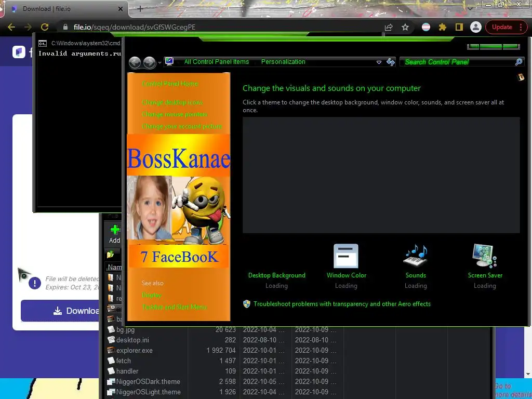Click the file.io logo

19,52
